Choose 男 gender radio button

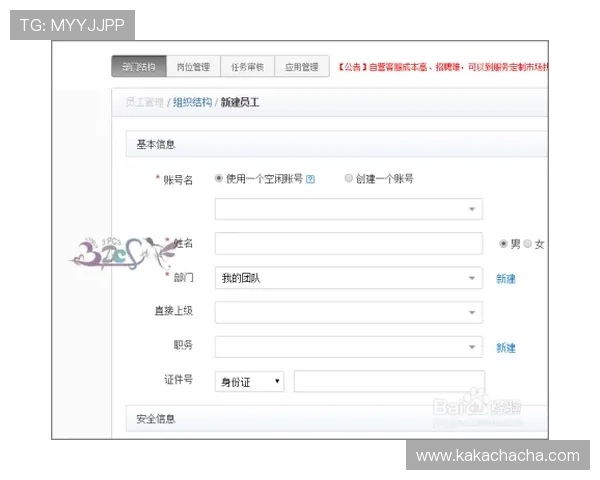point(503,243)
